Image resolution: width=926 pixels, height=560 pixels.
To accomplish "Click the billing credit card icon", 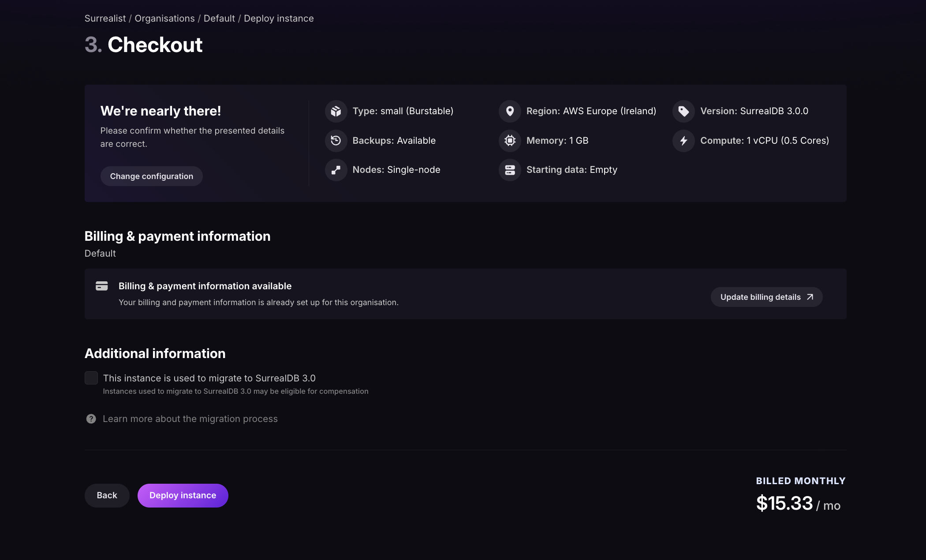I will coord(102,286).
